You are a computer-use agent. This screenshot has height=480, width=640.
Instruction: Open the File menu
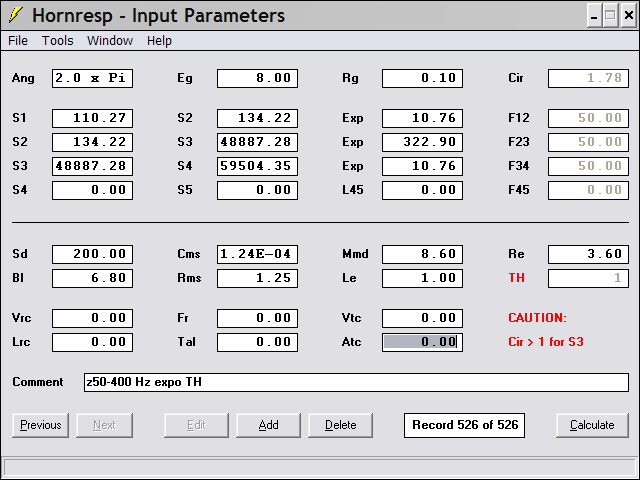(18, 41)
